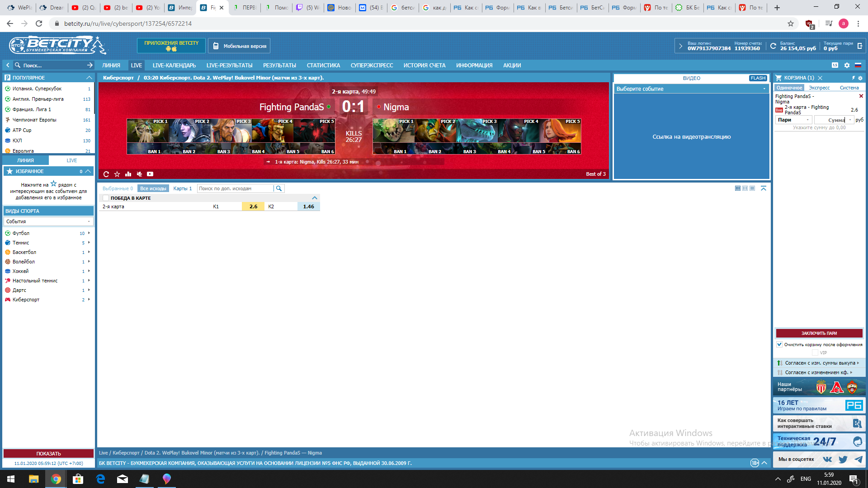
Task: Add match to favorites with star icon
Action: coord(117,174)
